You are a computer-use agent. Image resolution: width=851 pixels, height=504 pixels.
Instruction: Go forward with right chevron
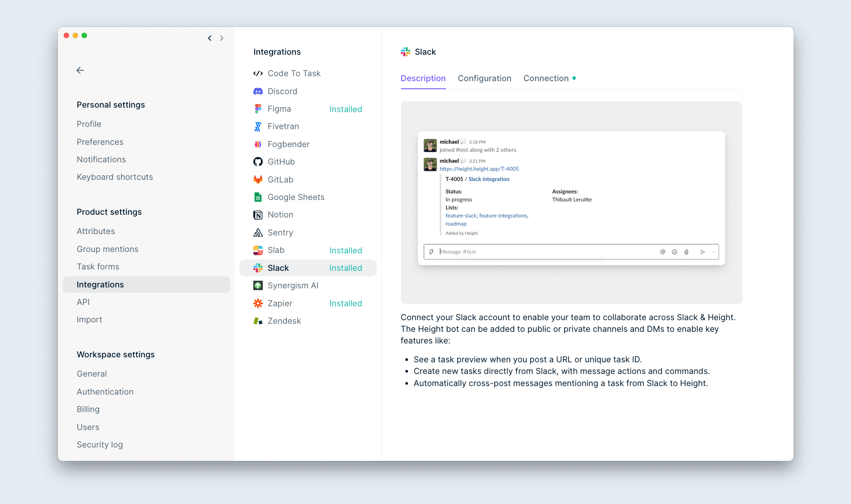tap(221, 38)
